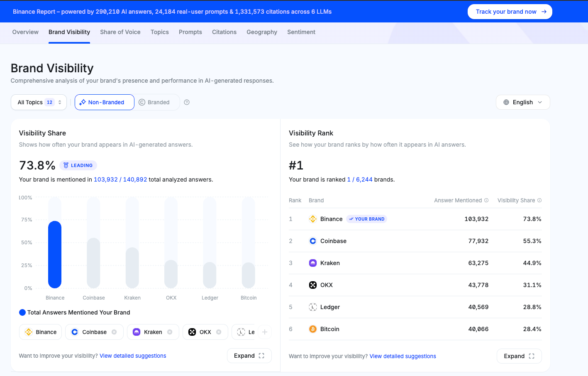Remove OKX chip from compared brands
The image size is (588, 376).
pyautogui.click(x=219, y=332)
